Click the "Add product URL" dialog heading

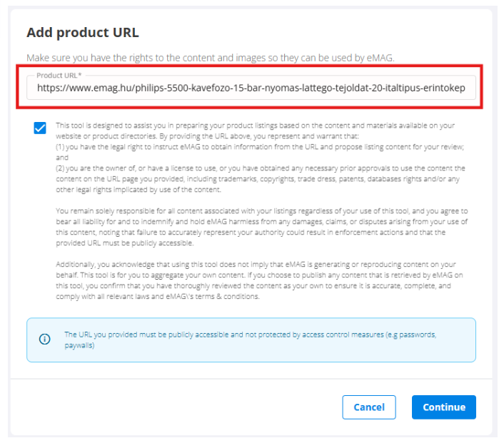pos(82,33)
